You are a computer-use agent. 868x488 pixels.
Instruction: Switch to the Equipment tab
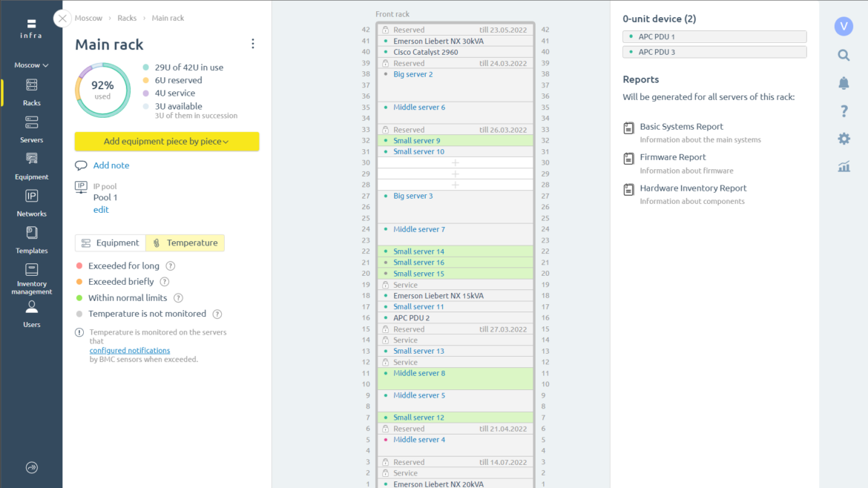(110, 243)
